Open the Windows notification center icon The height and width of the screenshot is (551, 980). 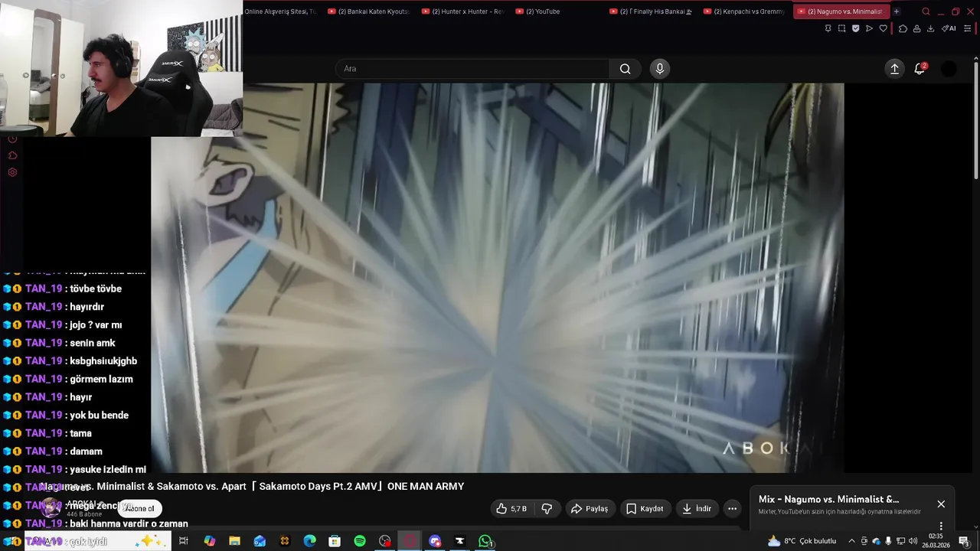pos(964,541)
